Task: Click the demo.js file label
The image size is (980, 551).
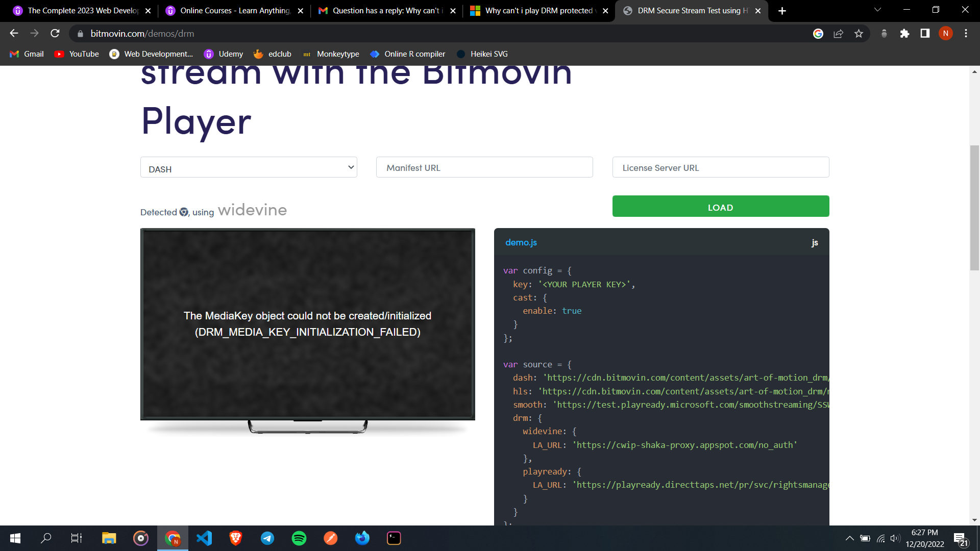Action: point(521,242)
